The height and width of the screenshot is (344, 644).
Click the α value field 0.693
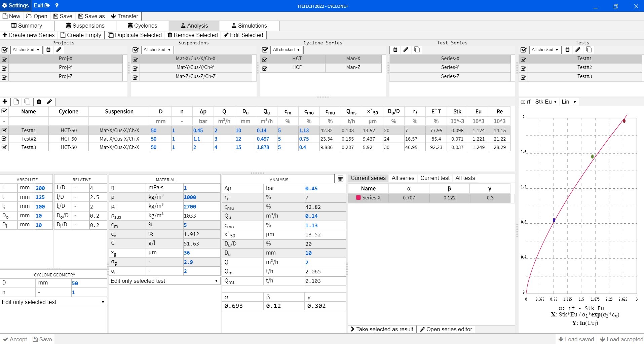coord(242,306)
